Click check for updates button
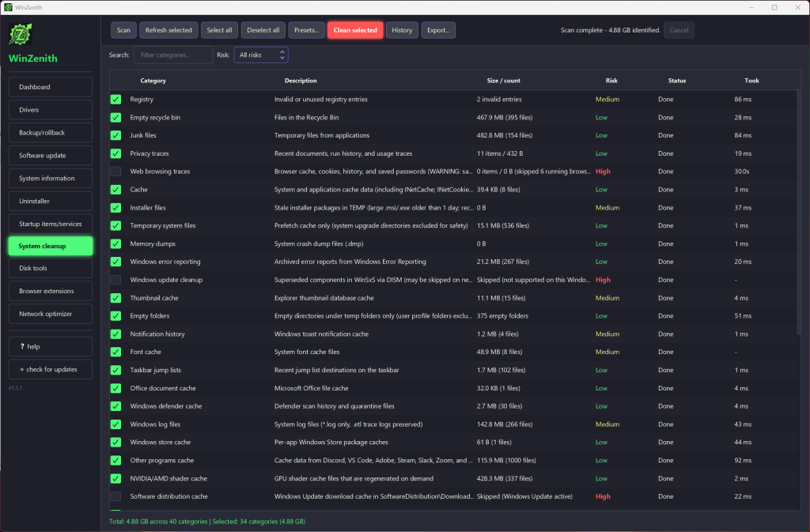810x532 pixels. click(x=51, y=369)
